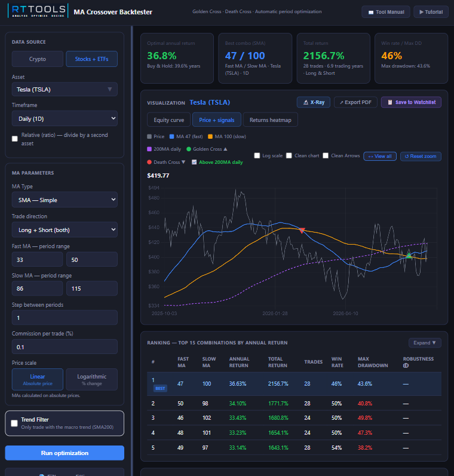
Task: Click the RT Tools logo
Action: point(38,11)
